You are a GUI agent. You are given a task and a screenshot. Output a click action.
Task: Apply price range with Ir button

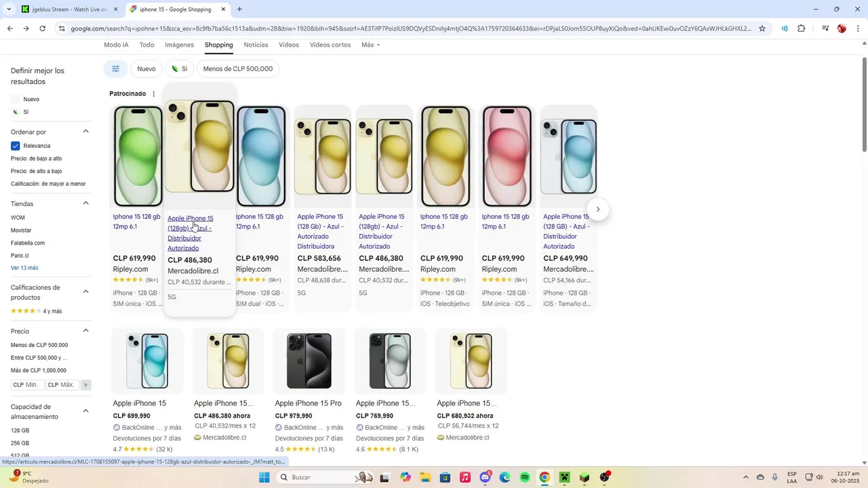(x=85, y=385)
